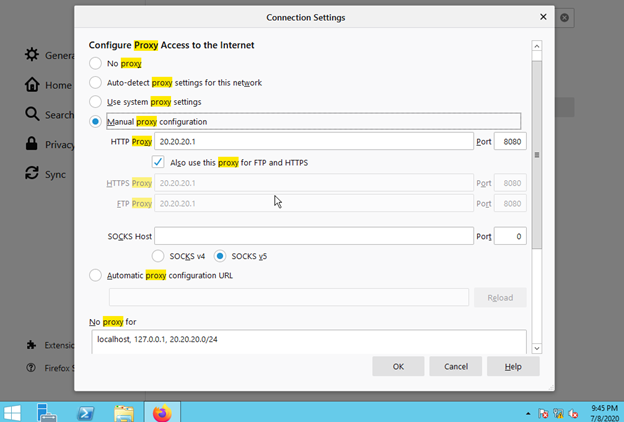Show hidden system tray icons
Viewport: 624px width, 422px height.
[528, 414]
